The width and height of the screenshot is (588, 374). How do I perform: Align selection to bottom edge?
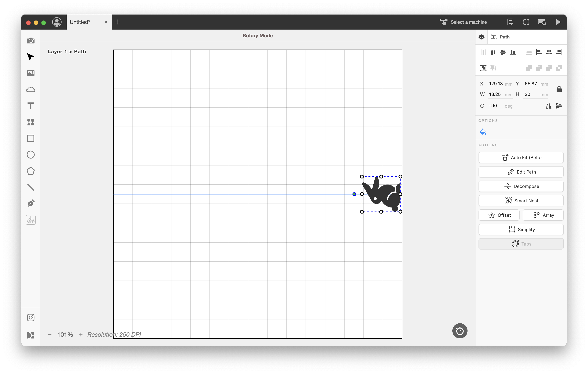click(x=513, y=52)
